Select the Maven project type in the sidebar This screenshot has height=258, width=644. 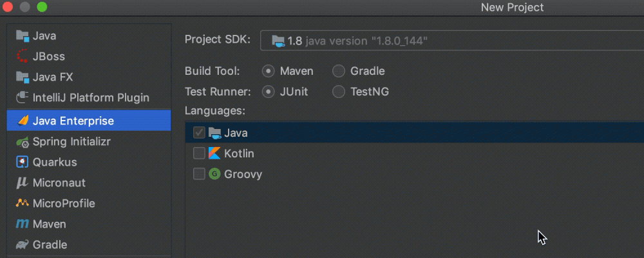89,224
